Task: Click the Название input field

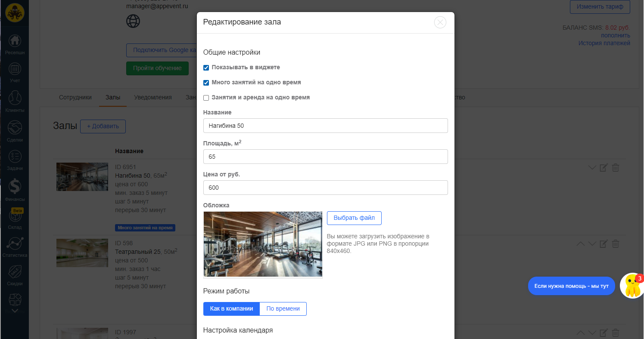Action: pyautogui.click(x=325, y=126)
